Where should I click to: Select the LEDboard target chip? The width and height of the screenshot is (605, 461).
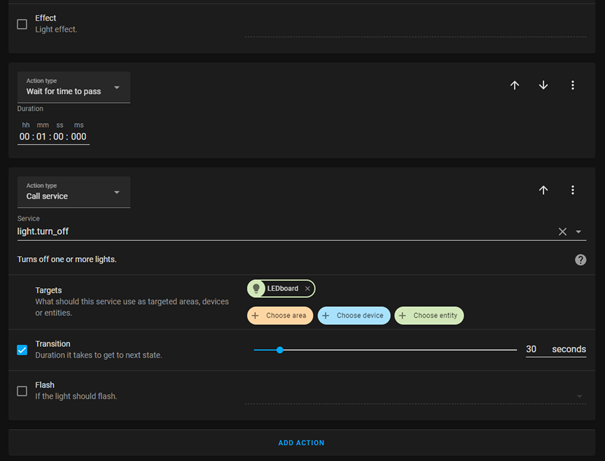point(281,289)
